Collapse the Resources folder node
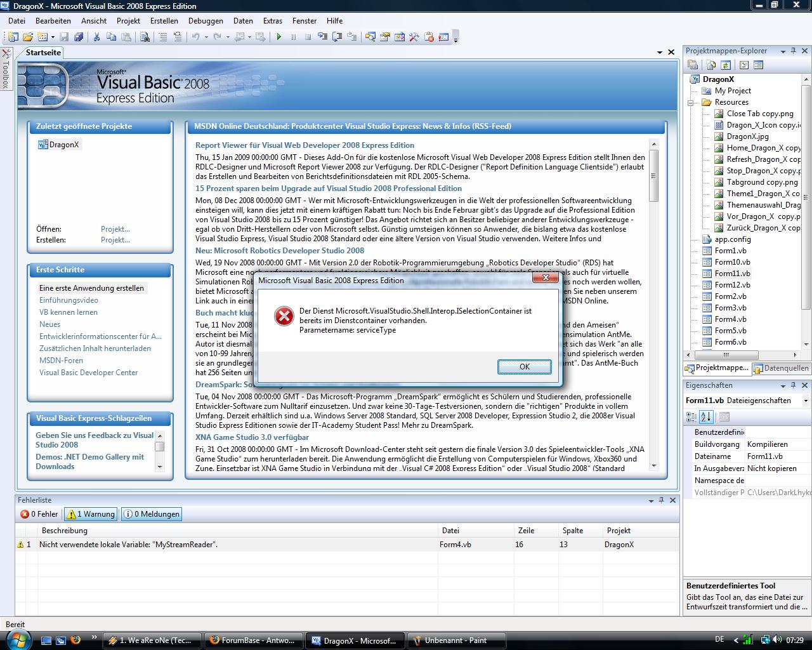 [692, 102]
